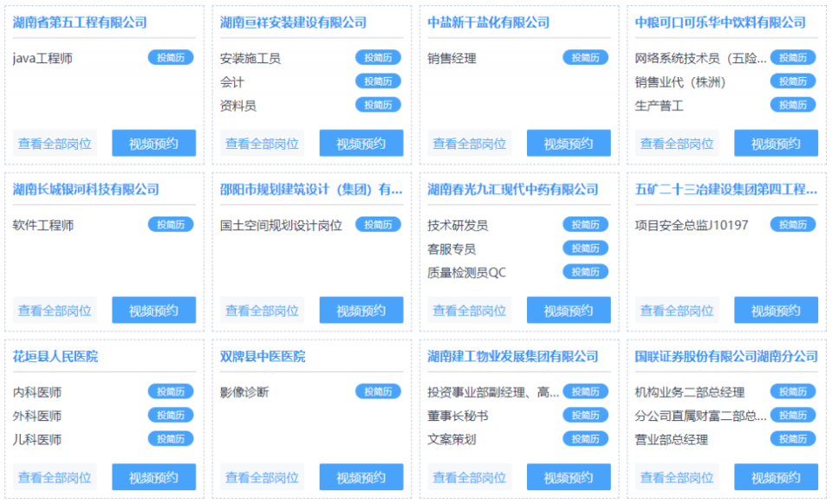Submit resume for 内科医师
Viewport: 832px width, 504px height.
[x=171, y=391]
